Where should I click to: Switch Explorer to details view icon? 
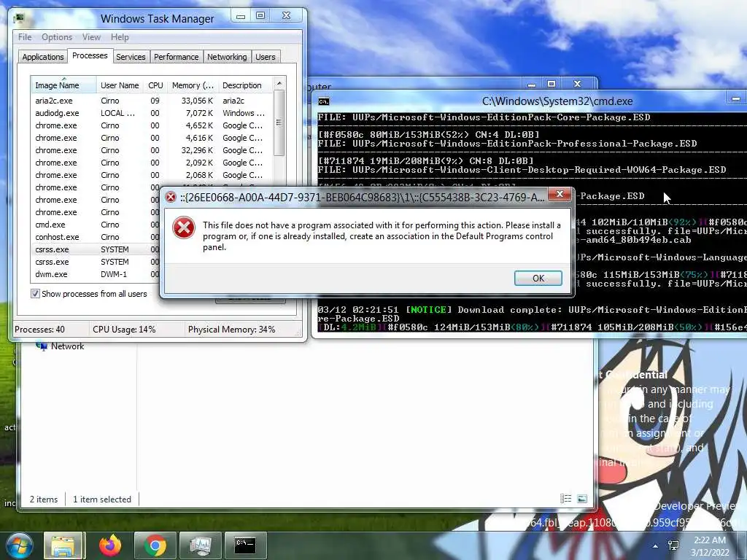point(565,499)
